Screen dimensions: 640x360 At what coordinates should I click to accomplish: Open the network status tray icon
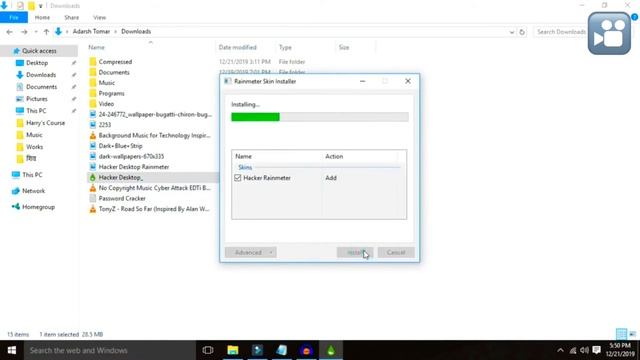point(573,350)
